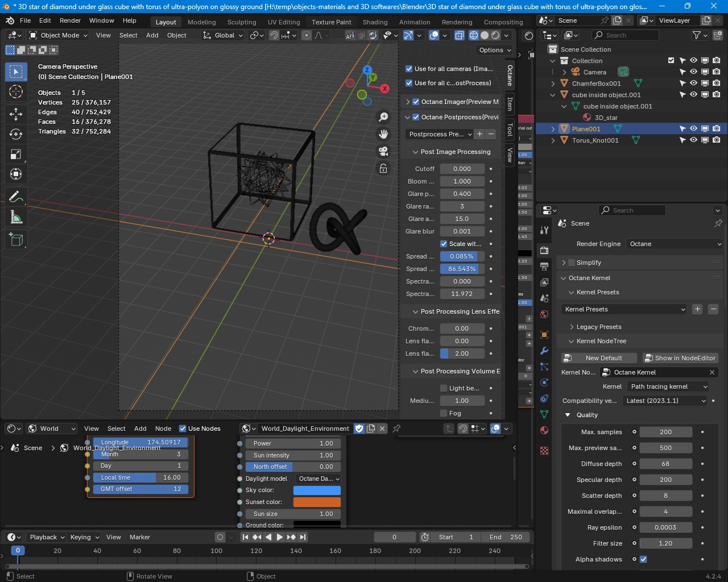Open the Marker menu in the timeline
728x582 pixels.
[140, 537]
